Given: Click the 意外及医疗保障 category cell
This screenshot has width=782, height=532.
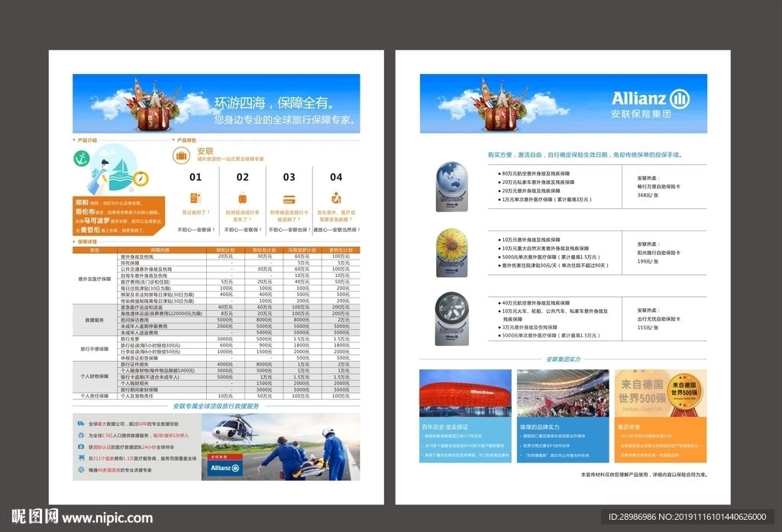Looking at the screenshot, I should pos(94,279).
